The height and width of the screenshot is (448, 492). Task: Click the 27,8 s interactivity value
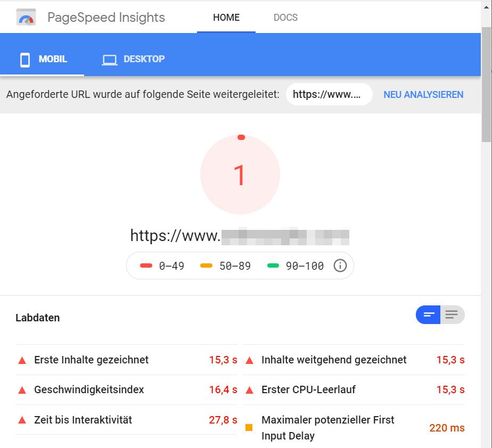pyautogui.click(x=223, y=420)
